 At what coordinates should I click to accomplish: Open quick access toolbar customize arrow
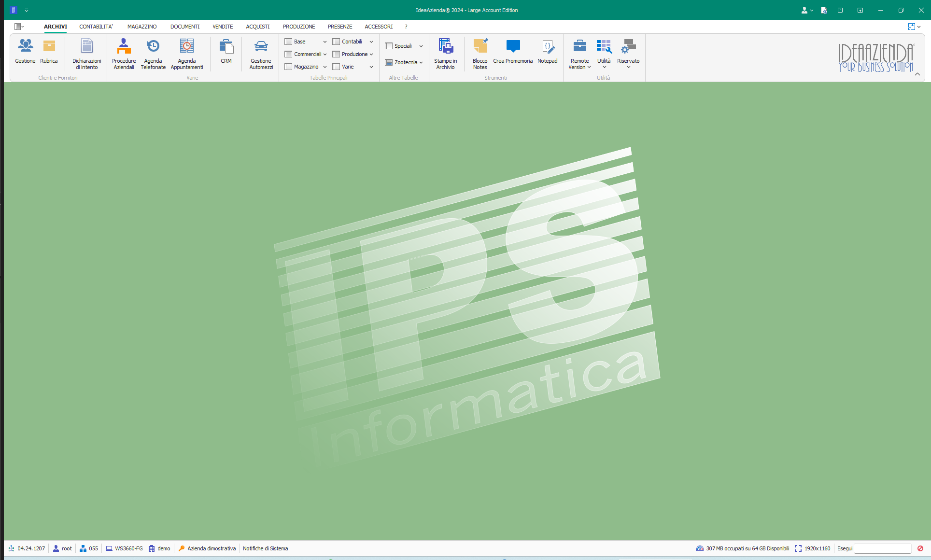[27, 10]
